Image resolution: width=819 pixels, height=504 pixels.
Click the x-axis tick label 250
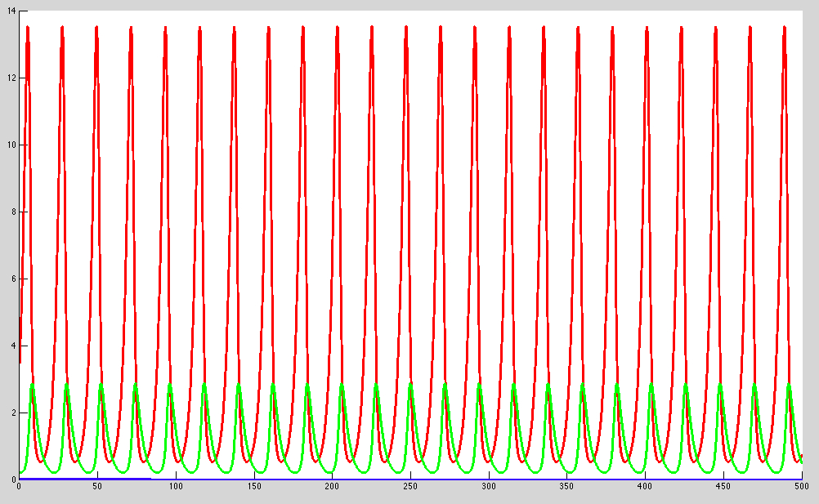[409, 487]
